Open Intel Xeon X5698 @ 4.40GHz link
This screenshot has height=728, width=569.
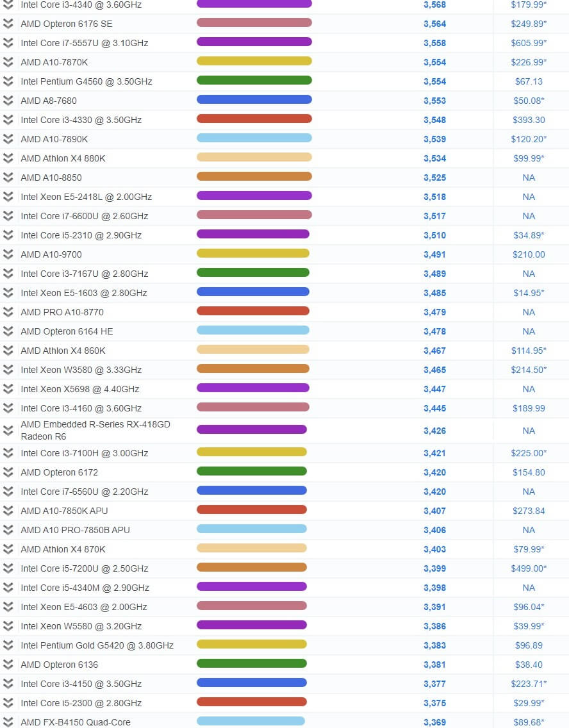point(80,389)
